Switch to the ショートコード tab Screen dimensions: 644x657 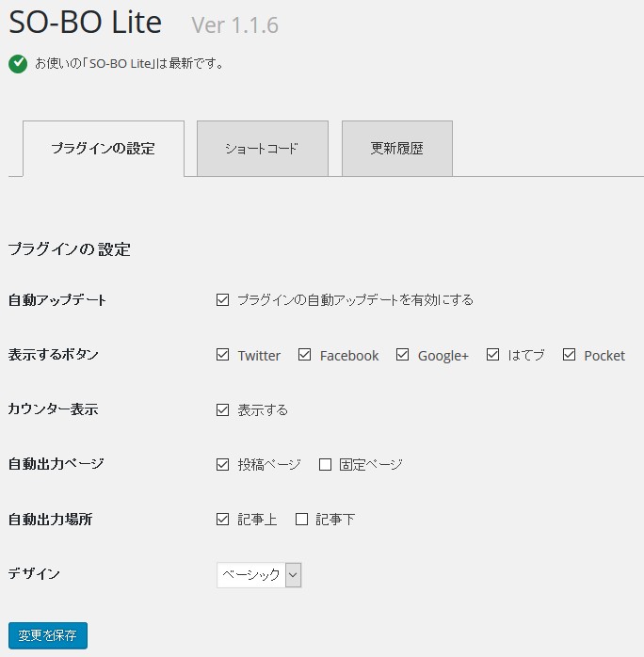tap(262, 149)
